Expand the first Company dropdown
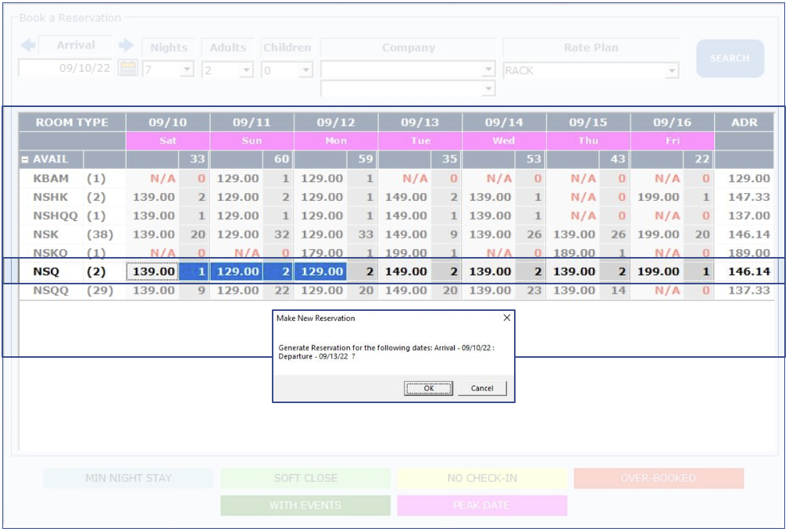Image resolution: width=789 pixels, height=532 pixels. (489, 69)
